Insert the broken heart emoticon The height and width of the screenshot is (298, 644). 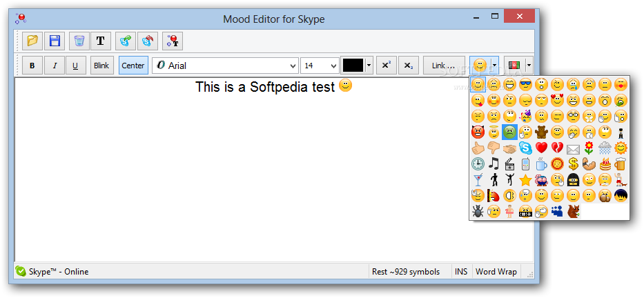pyautogui.click(x=557, y=148)
